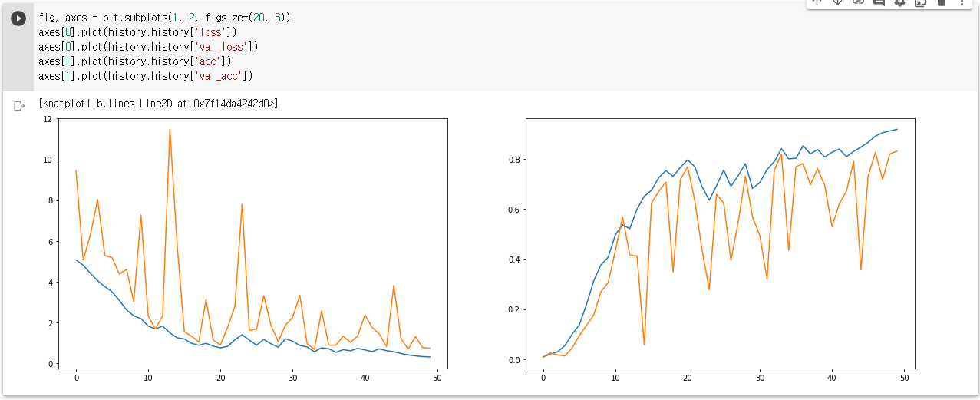Run the plotting code cell
This screenshot has height=400, width=980.
coord(18,18)
